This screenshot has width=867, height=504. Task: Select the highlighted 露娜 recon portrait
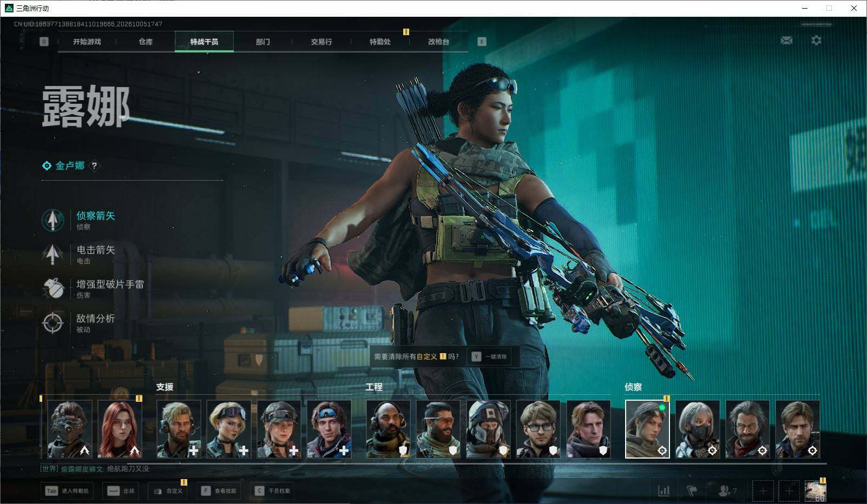pos(647,429)
